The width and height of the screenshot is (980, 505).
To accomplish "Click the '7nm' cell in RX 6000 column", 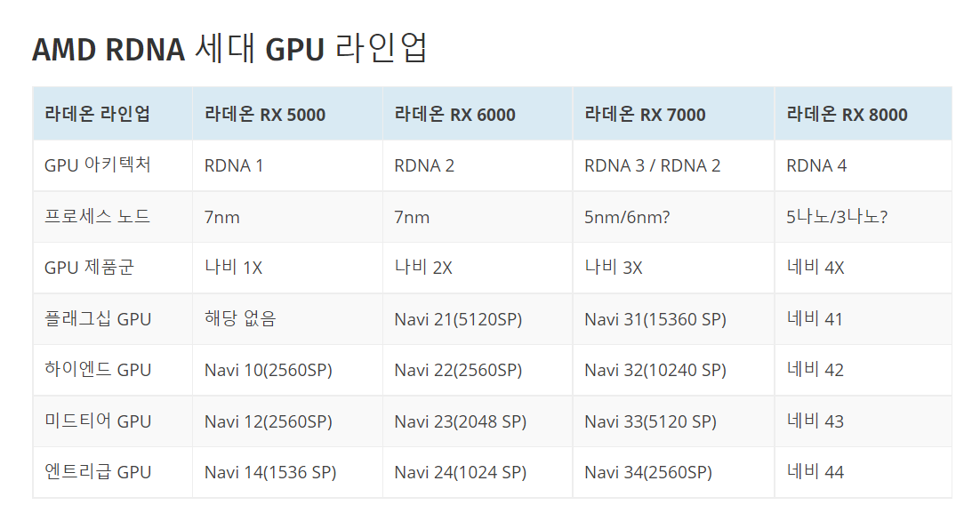I will tap(478, 217).
